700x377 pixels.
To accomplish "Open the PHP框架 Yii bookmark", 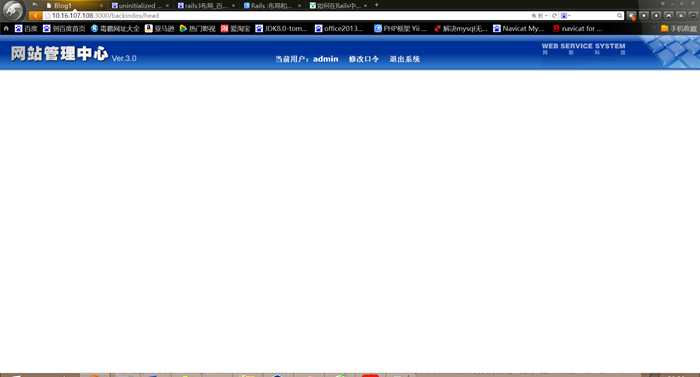I will 400,28.
